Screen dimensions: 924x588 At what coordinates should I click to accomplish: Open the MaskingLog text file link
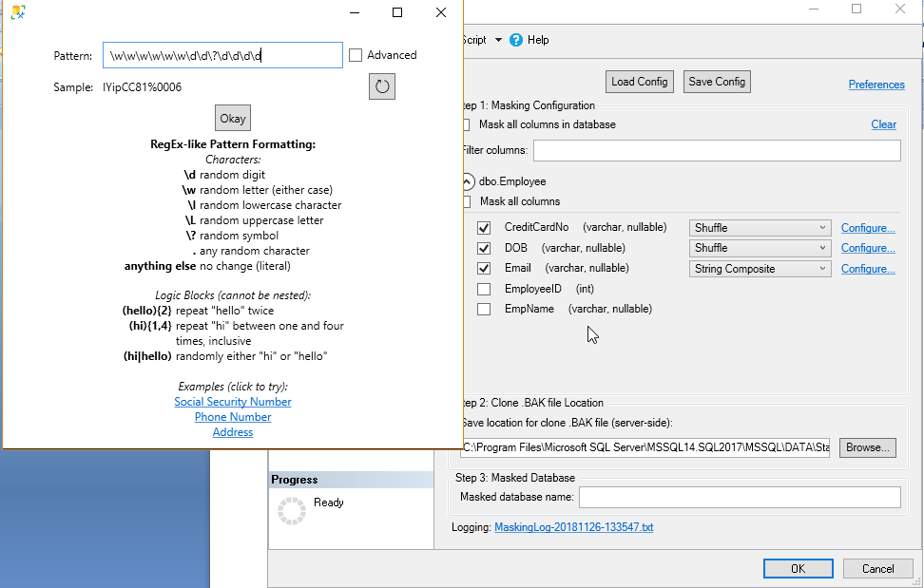[x=574, y=527]
